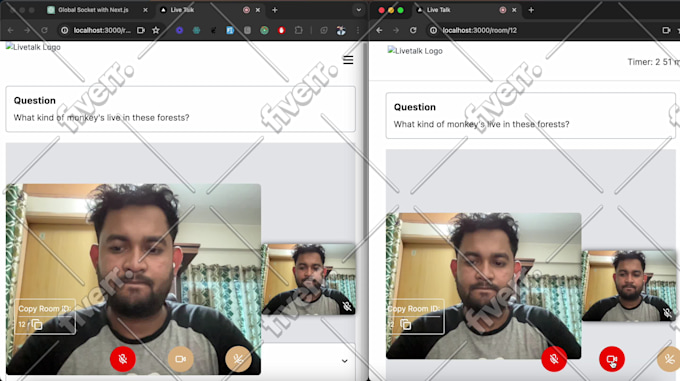The height and width of the screenshot is (381, 680).
Task: Open new tab in left browser
Action: click(275, 10)
